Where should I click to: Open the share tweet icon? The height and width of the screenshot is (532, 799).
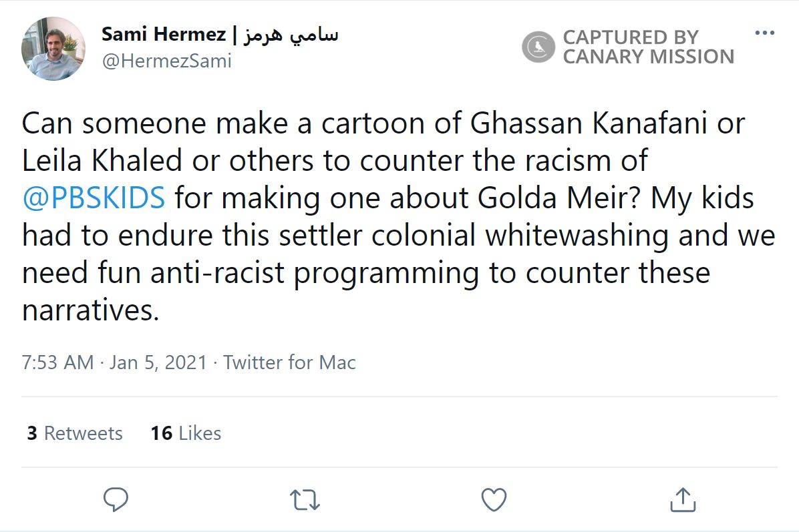[682, 499]
